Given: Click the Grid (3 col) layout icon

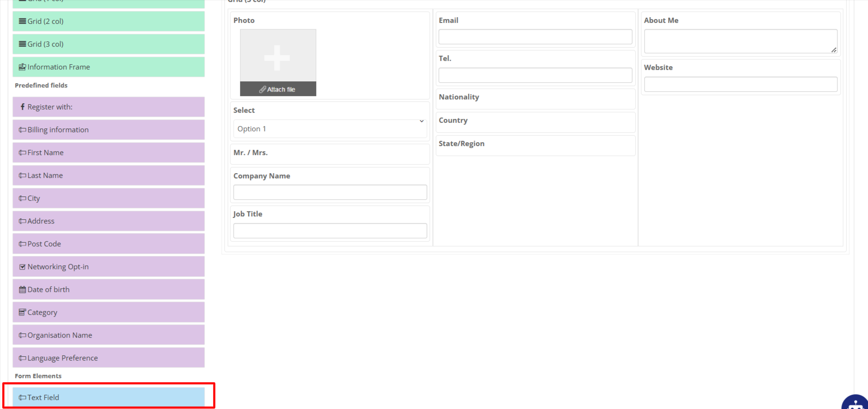Looking at the screenshot, I should coord(22,44).
